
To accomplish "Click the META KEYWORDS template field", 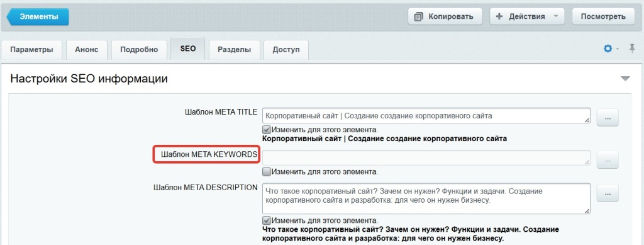I will click(426, 158).
